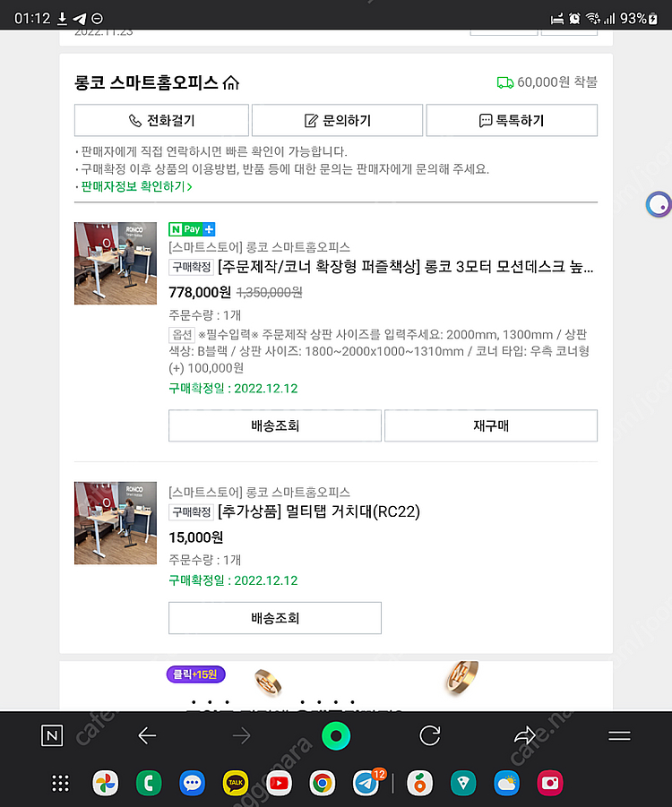Tap the 클릭+15원 ad badge
Viewport: 672px width, 807px height.
point(195,674)
